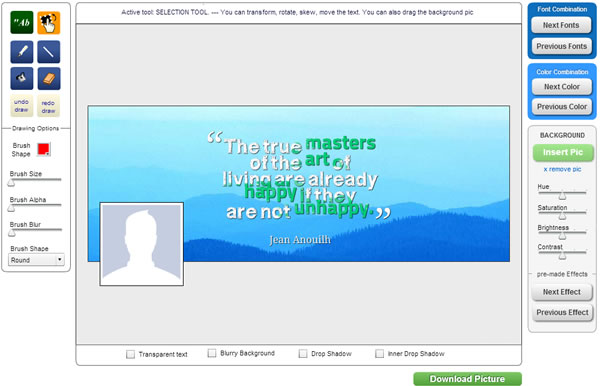Click the Next Color button
600x386 pixels.
[x=562, y=87]
